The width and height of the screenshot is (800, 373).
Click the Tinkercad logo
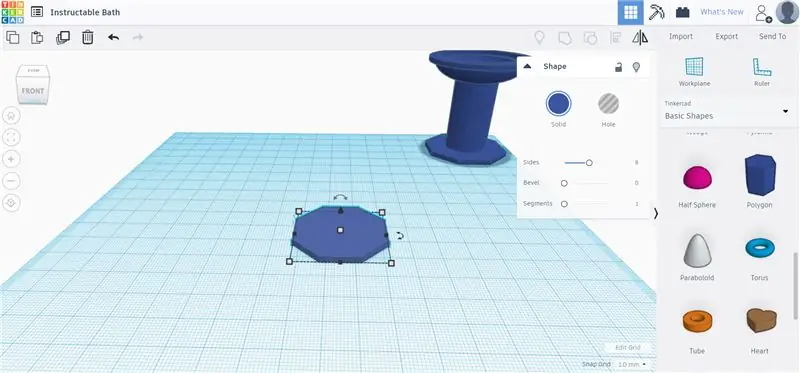click(x=12, y=12)
